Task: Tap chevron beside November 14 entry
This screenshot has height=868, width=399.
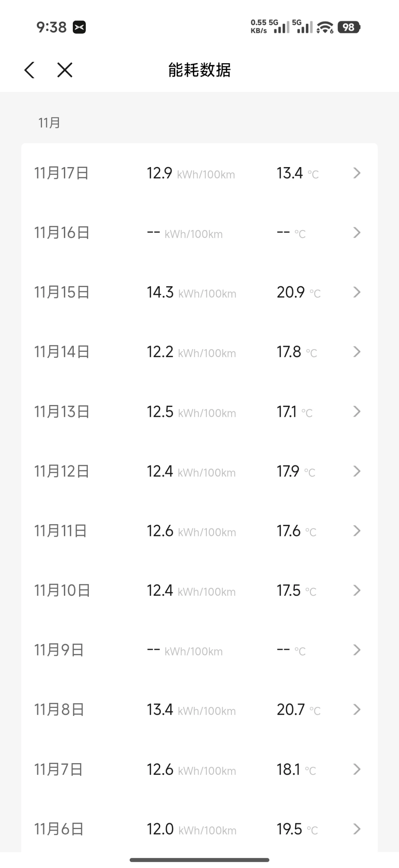Action: (x=357, y=352)
